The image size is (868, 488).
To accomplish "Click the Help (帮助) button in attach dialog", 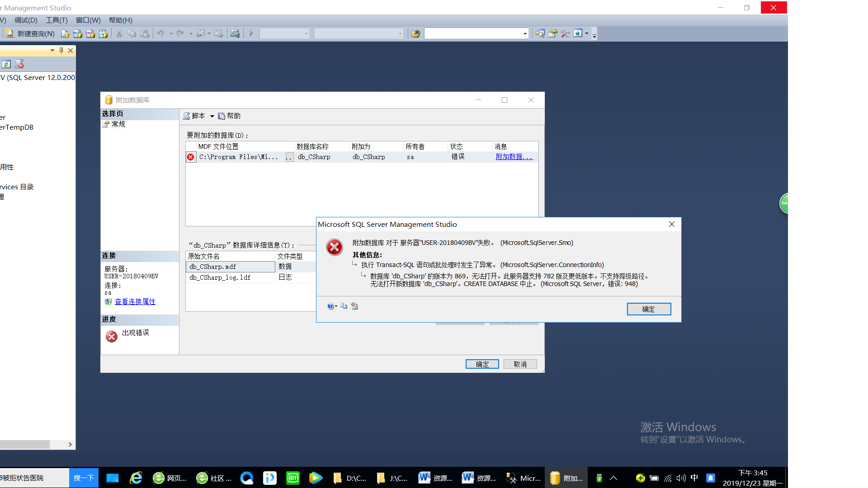I will [x=229, y=116].
